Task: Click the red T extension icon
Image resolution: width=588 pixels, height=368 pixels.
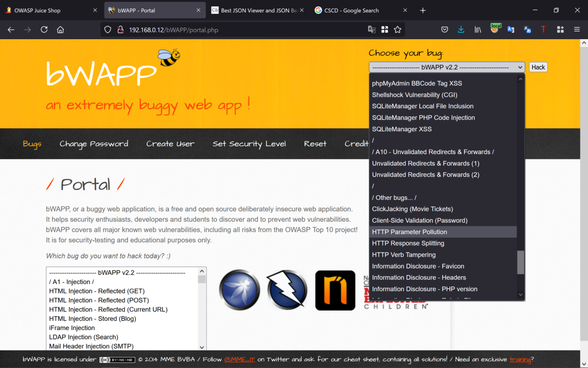Action: pos(543,29)
